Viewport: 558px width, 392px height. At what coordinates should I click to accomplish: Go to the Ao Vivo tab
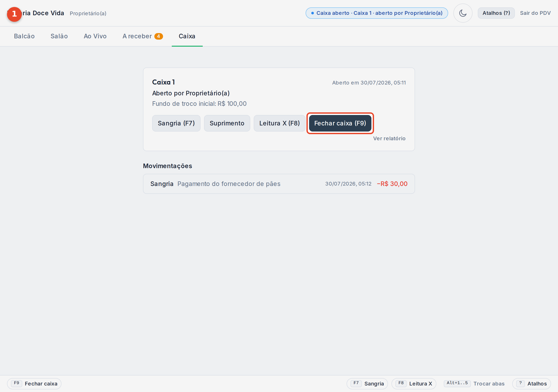(x=95, y=36)
